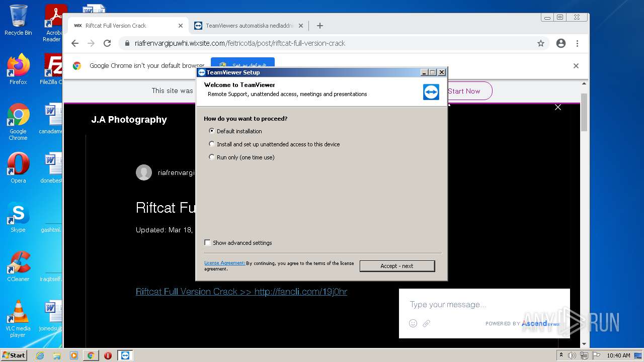Click the page vertical scrollbar thumb
This screenshot has height=362, width=644.
coord(584,112)
